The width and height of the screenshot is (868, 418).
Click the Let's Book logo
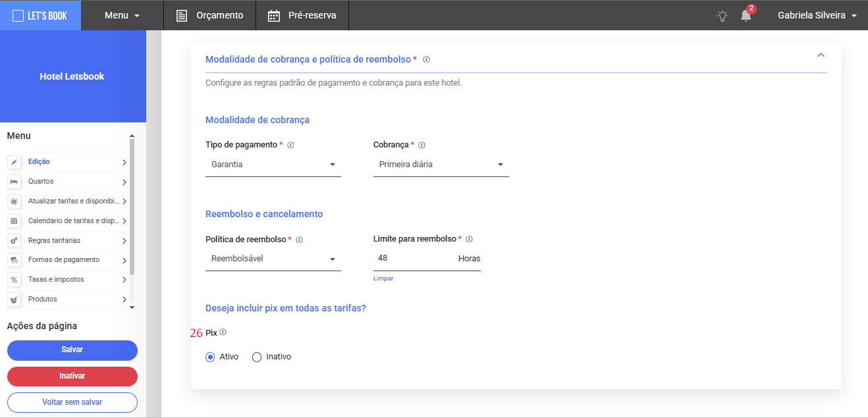point(40,15)
